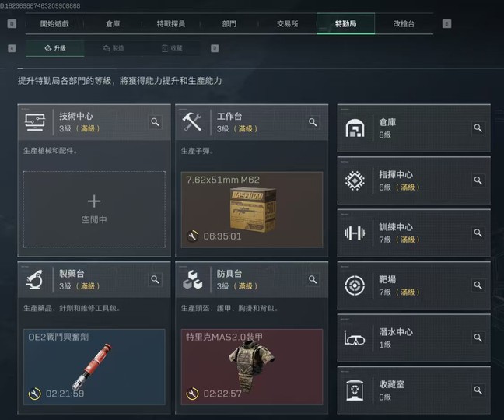Select the OE2戰鬥興奮劑 production item
The image size is (504, 420).
coord(94,367)
